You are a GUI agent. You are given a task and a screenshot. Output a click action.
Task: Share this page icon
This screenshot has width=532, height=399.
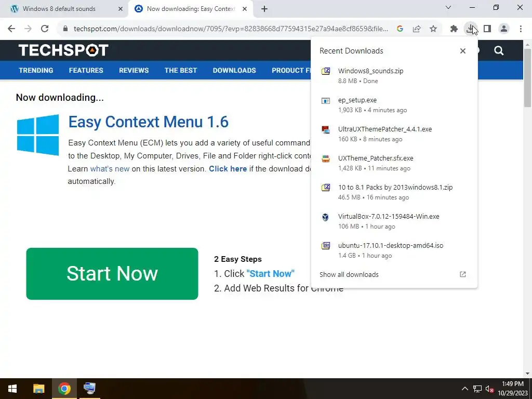coord(417,29)
